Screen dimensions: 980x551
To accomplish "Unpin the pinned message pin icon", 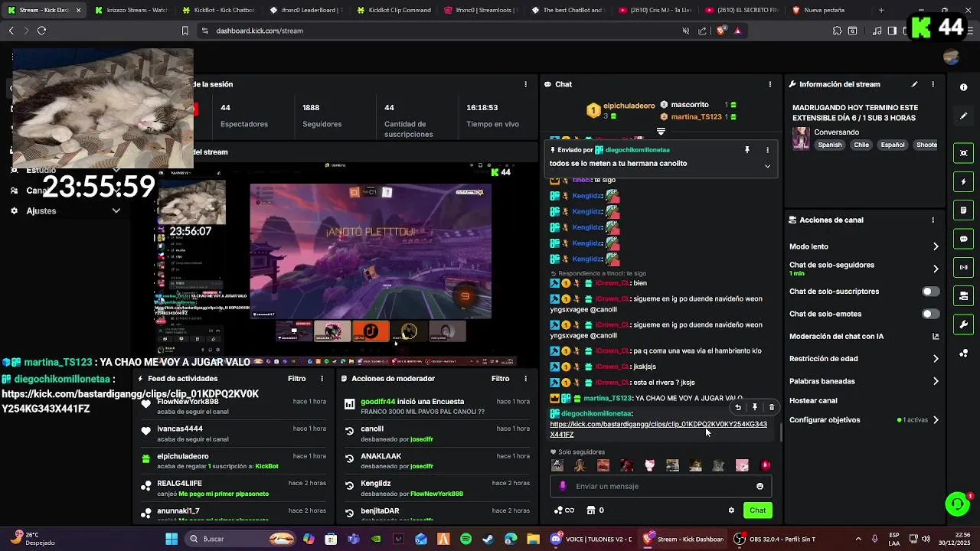I will pos(747,150).
